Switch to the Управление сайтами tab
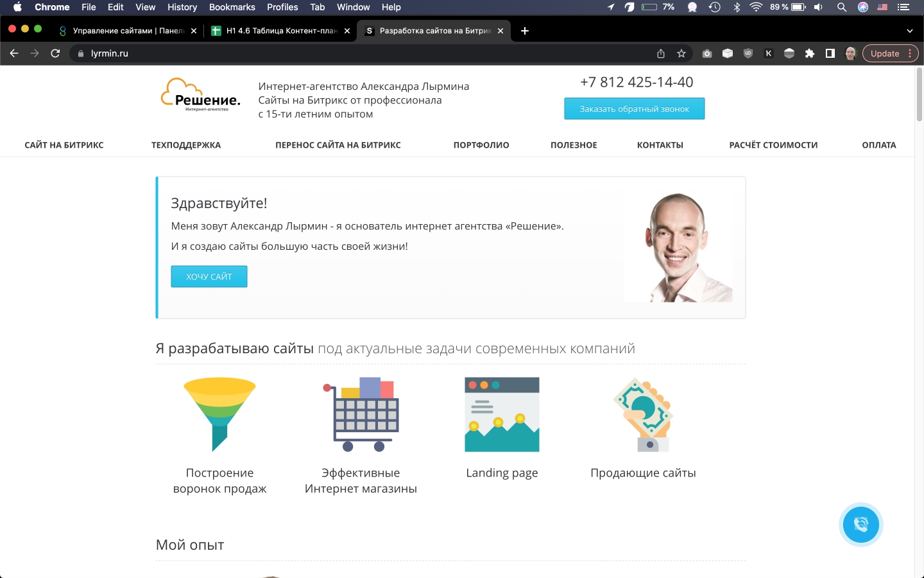The height and width of the screenshot is (578, 924). click(127, 31)
